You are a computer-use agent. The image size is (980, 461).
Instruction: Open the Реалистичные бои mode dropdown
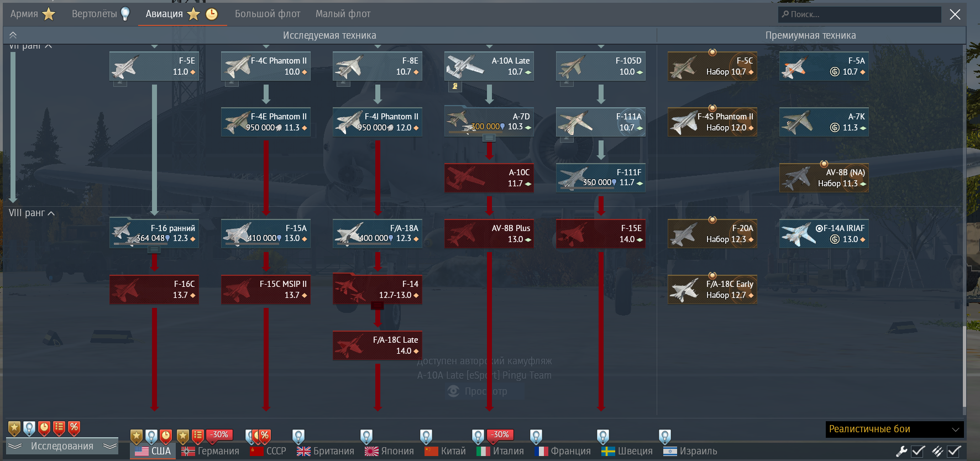pos(895,429)
